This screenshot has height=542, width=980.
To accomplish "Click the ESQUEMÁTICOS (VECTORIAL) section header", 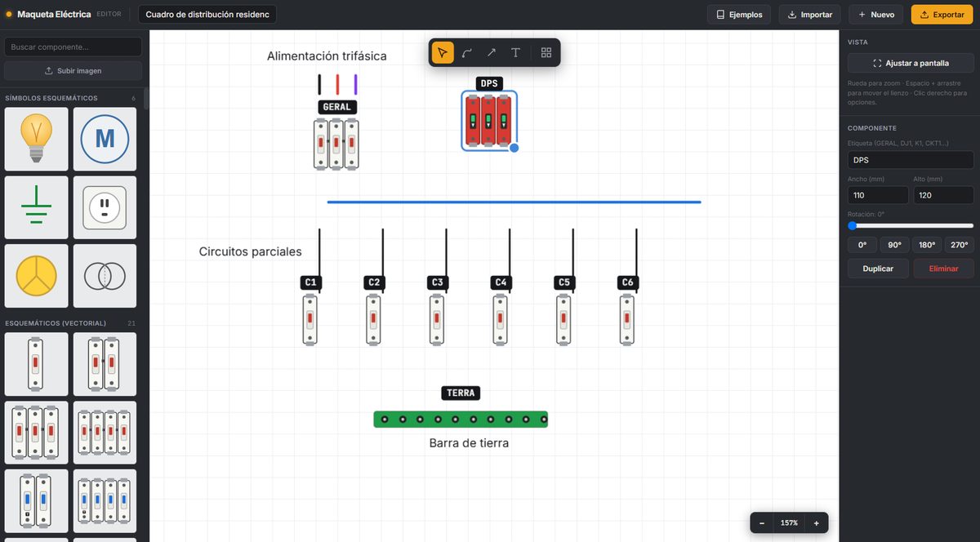I will (56, 323).
